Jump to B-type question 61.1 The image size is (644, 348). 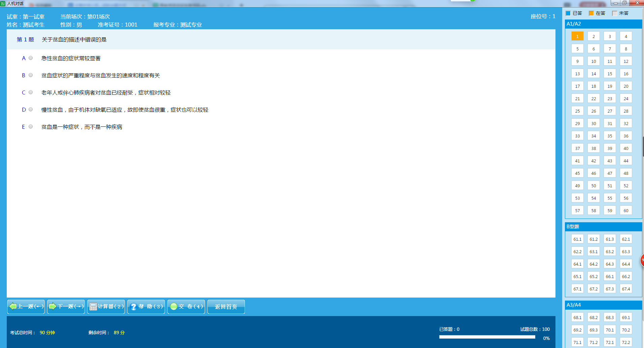577,239
